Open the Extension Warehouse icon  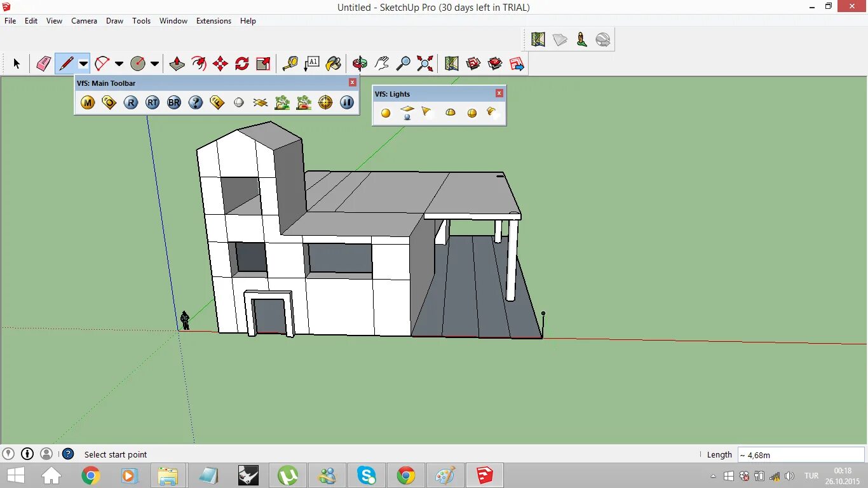pyautogui.click(x=495, y=64)
